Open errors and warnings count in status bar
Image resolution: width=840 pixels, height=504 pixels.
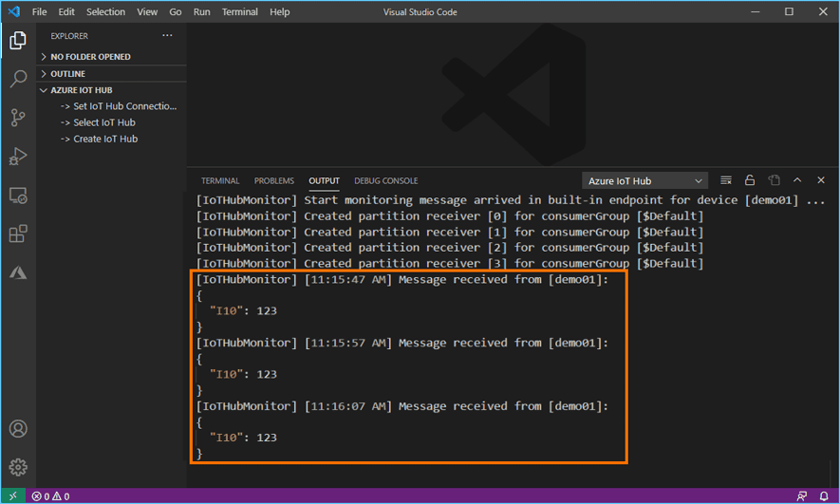[51, 496]
